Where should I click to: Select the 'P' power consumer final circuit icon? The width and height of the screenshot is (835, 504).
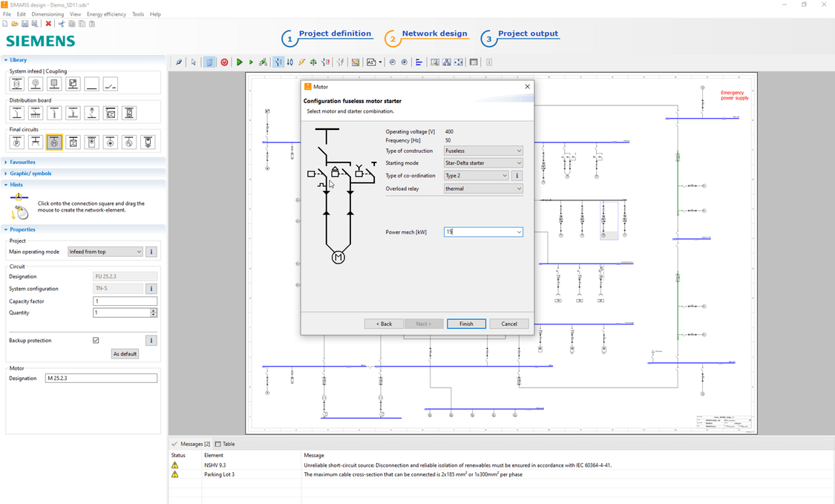(x=17, y=143)
